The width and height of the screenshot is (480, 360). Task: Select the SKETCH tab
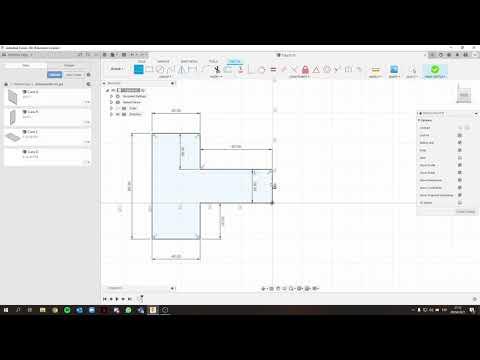(234, 61)
